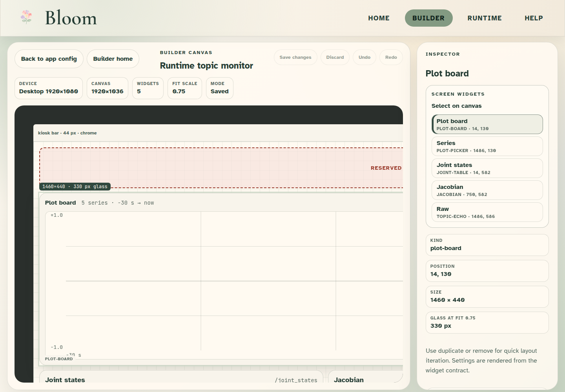Screen dimensions: 565x392
Task: Undo the last change
Action: (365, 57)
